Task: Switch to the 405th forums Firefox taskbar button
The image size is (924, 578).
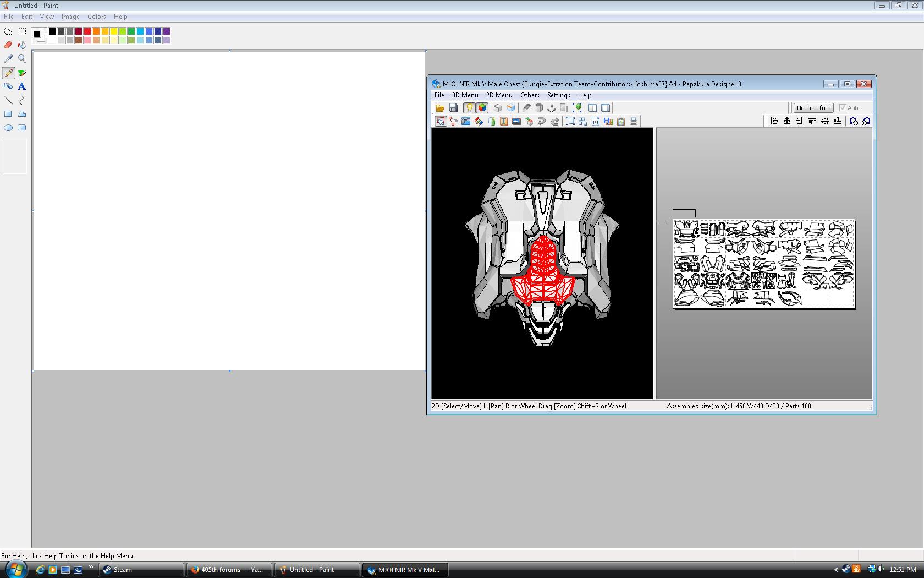Action: pyautogui.click(x=229, y=570)
